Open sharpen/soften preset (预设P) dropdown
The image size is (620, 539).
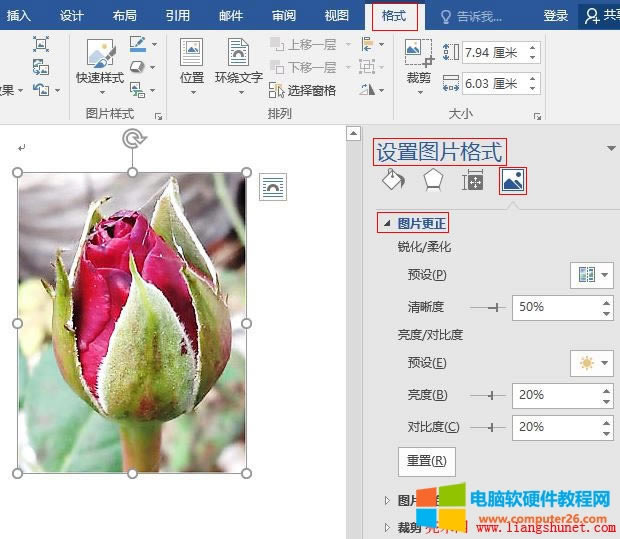591,275
